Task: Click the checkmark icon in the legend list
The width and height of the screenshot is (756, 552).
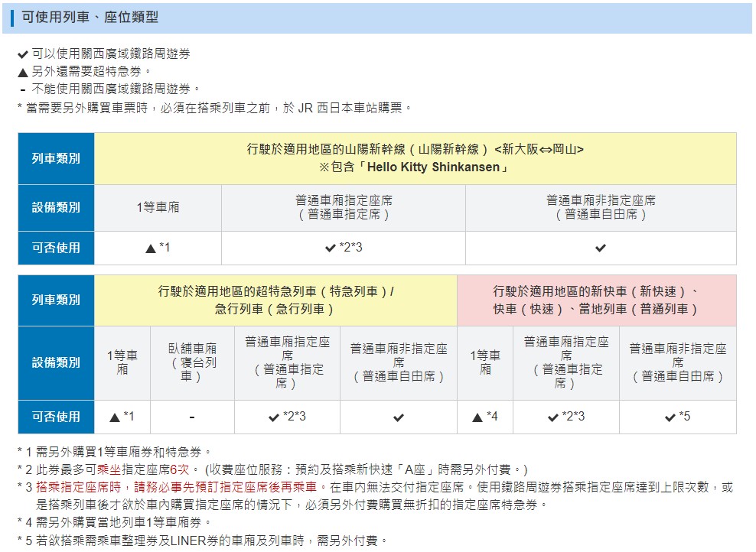Action: (23, 54)
